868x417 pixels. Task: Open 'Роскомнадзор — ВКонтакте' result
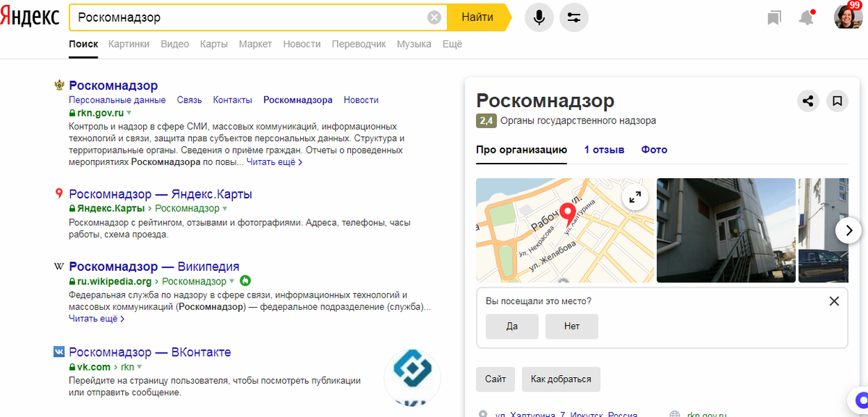150,352
